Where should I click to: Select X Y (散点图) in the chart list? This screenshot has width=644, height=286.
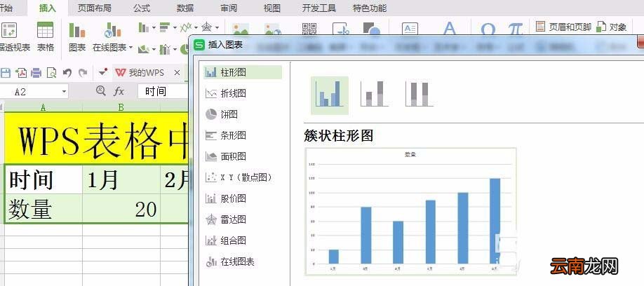click(x=243, y=177)
